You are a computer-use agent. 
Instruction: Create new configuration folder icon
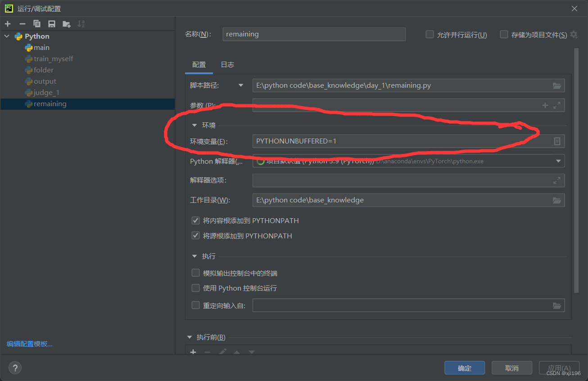[x=67, y=24]
